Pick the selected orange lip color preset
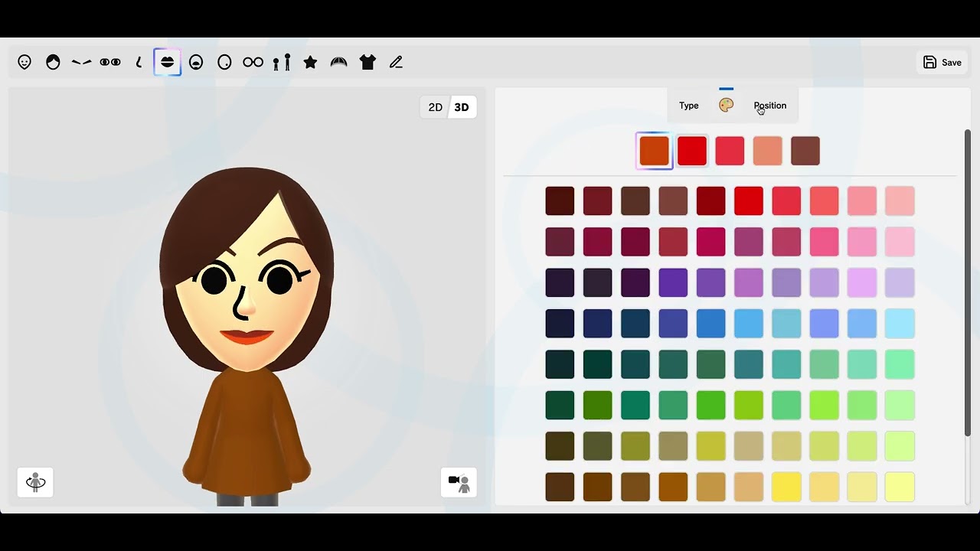This screenshot has height=551, width=980. [655, 151]
